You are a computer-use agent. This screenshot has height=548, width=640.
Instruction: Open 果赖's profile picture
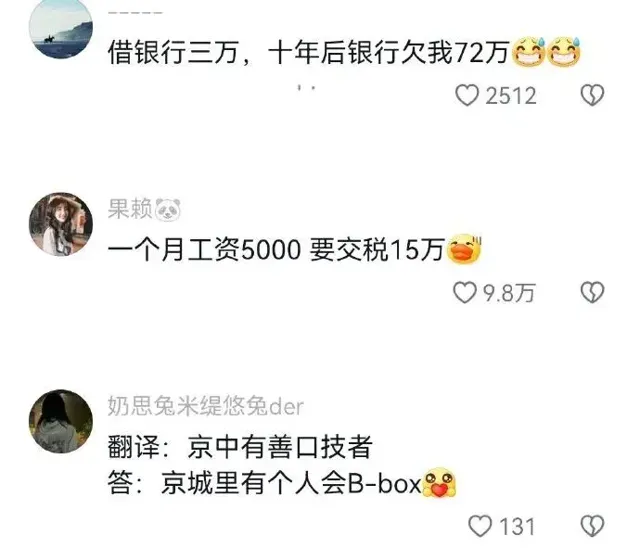point(61,224)
